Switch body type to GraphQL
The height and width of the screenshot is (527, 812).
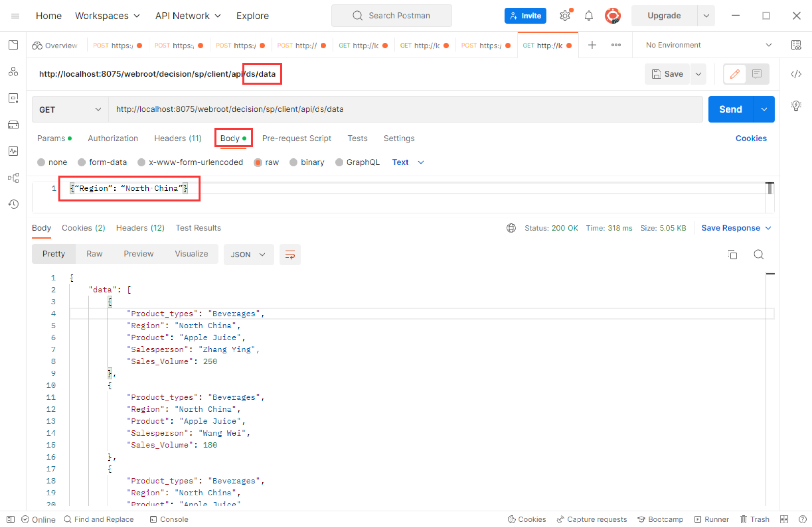click(x=357, y=162)
